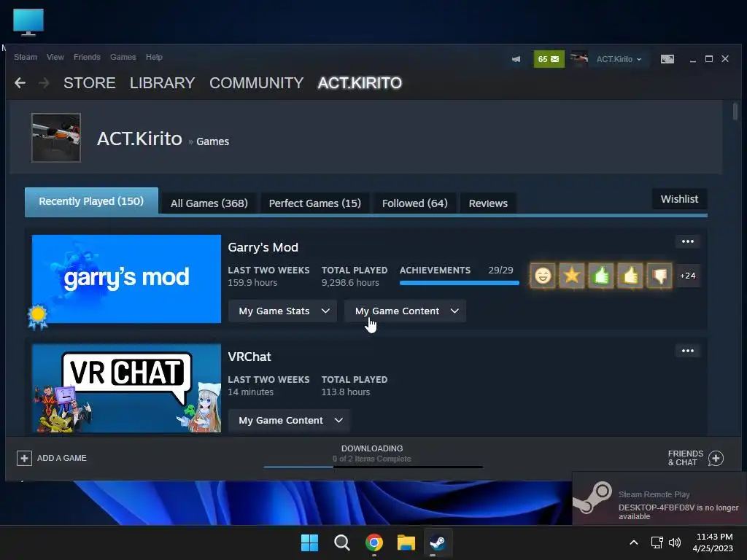Screen dimensions: 747x560
Task: Open the announcements megaphone icon
Action: point(516,59)
